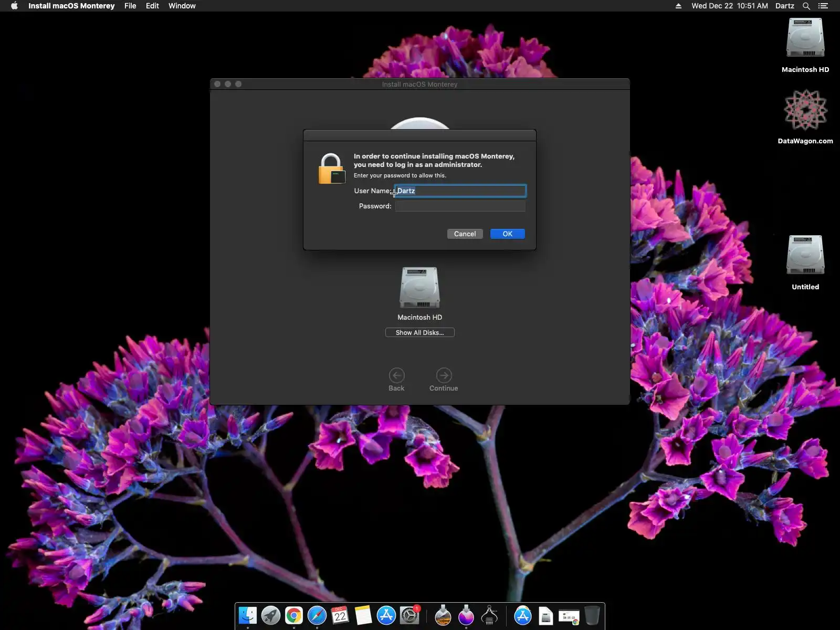
Task: Open the Window menu
Action: (182, 6)
